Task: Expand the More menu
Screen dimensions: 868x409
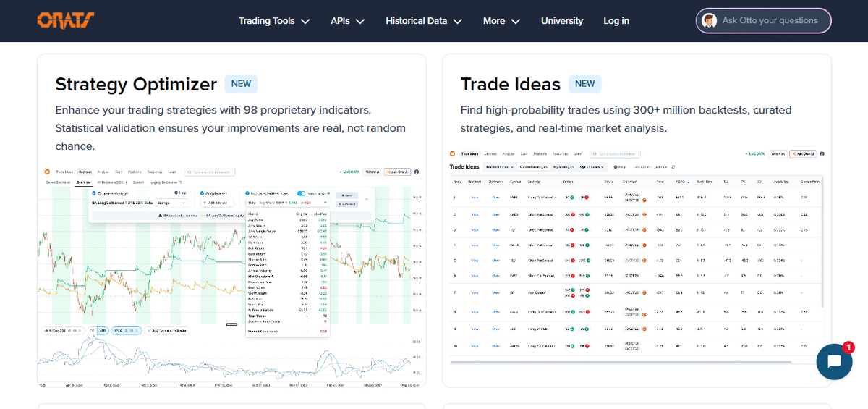Action: tap(501, 21)
